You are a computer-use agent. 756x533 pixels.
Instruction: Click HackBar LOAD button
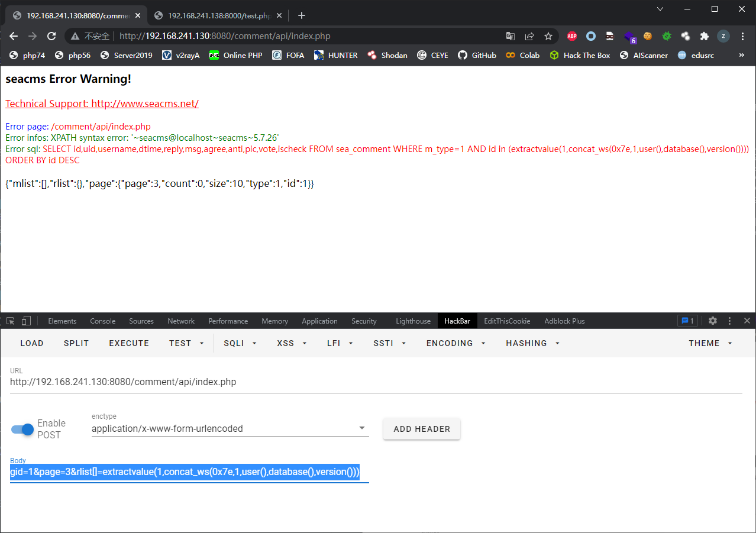point(32,343)
